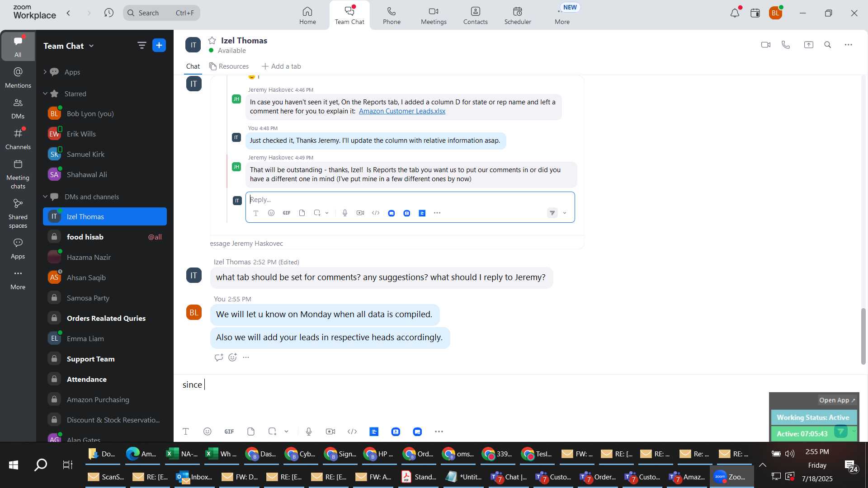Switch to the Contacts tab
868x488 pixels.
coord(475,15)
